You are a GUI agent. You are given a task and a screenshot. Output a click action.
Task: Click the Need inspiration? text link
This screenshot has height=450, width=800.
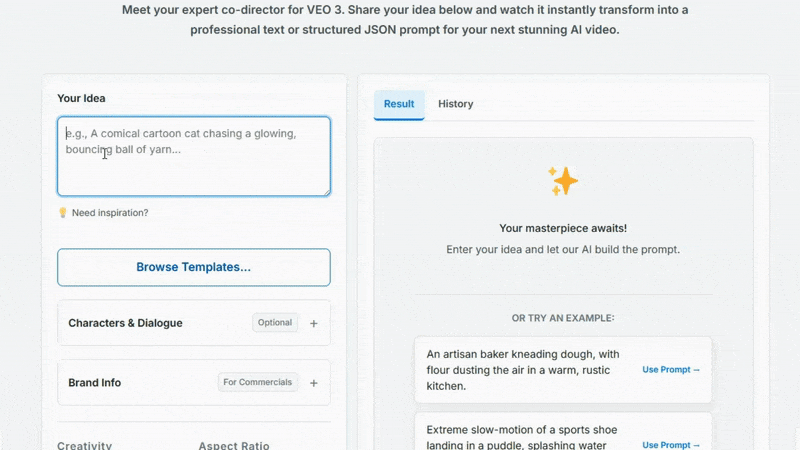click(x=110, y=213)
